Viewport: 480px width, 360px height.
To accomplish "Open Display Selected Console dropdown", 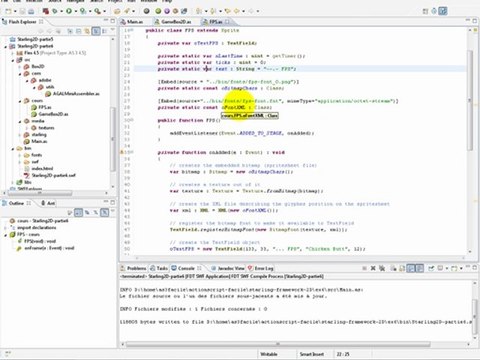I will click(x=447, y=268).
